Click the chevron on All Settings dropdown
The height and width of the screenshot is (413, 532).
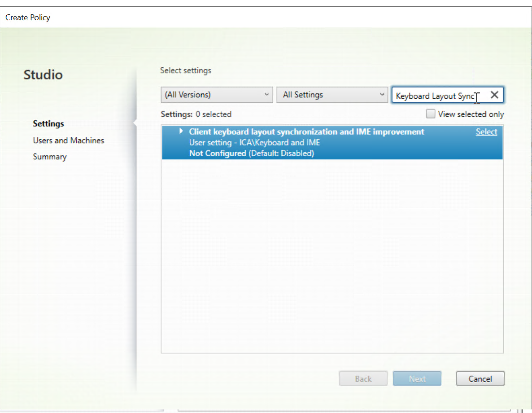tap(382, 95)
